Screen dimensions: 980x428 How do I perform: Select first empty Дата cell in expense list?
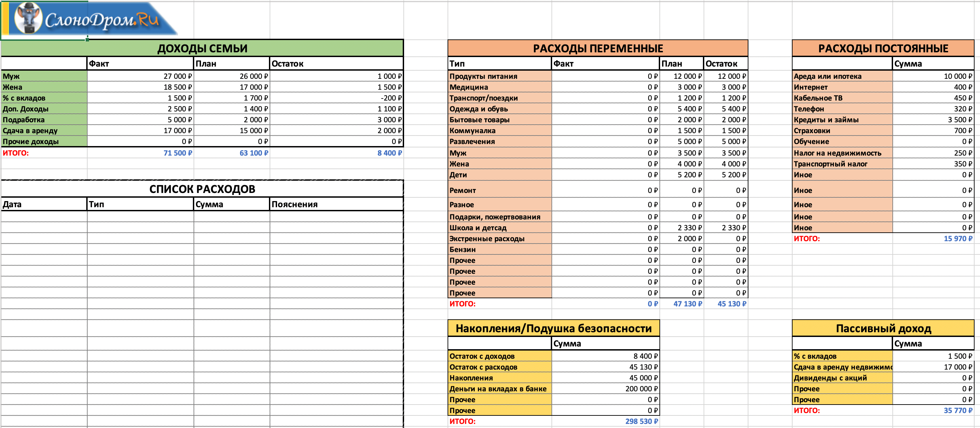44,216
